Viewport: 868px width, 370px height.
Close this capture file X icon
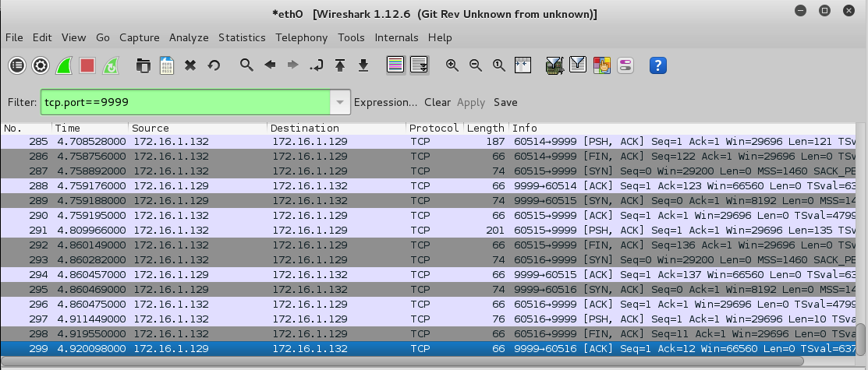click(x=190, y=65)
